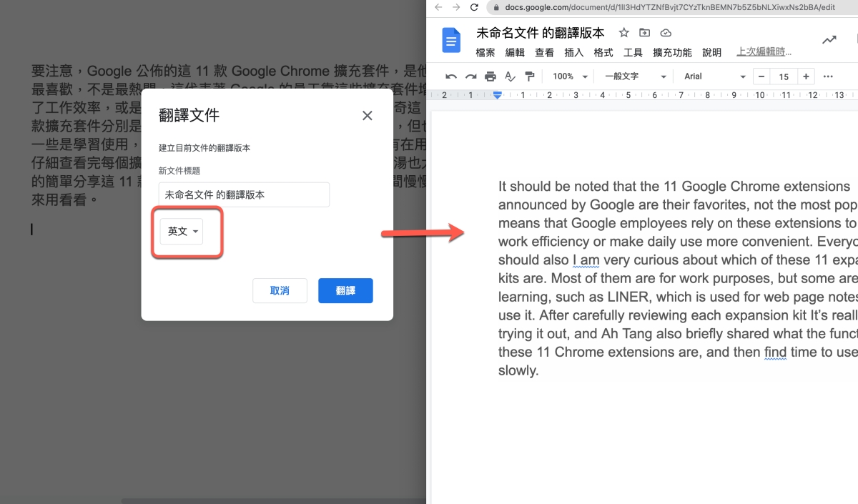Open the 檔案 menu
Image resolution: width=858 pixels, height=504 pixels.
485,52
